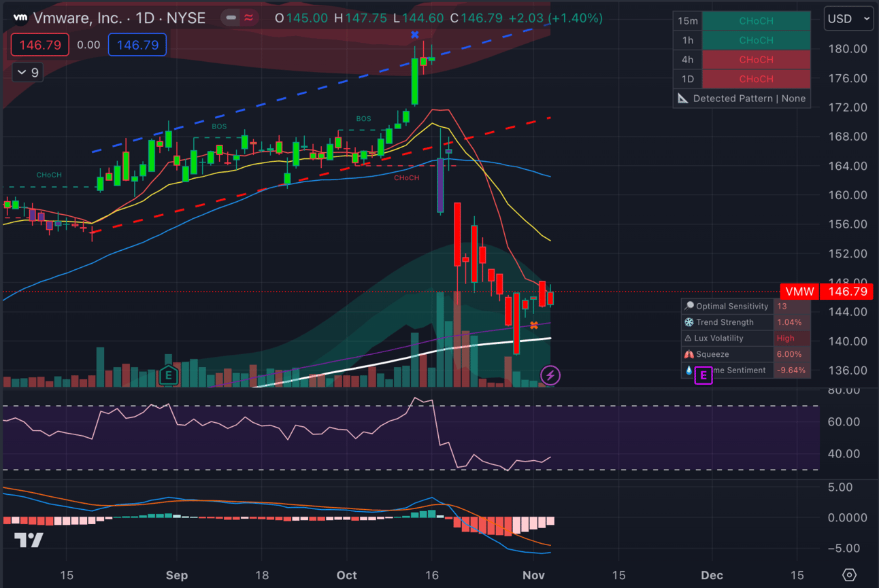Click the spread value 0.00 between price boxes
Image resolution: width=879 pixels, height=588 pixels.
[x=88, y=46]
